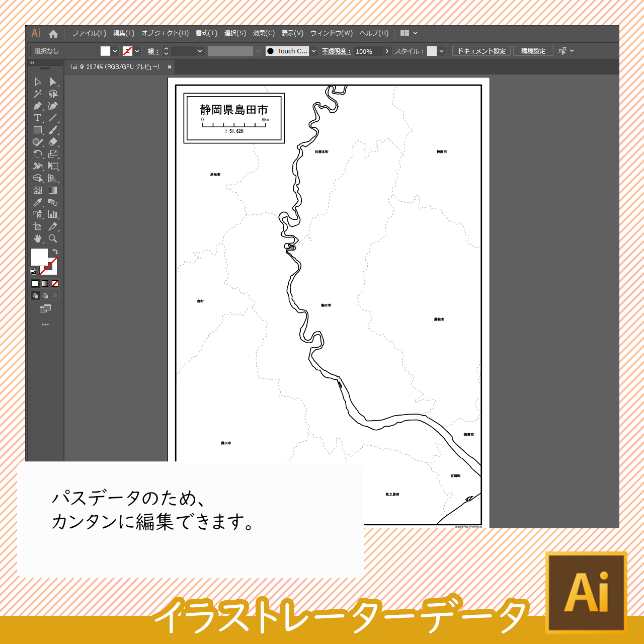Screen dimensions: 644x644
Task: Open the オブジェクト(O) menu
Action: click(x=165, y=33)
